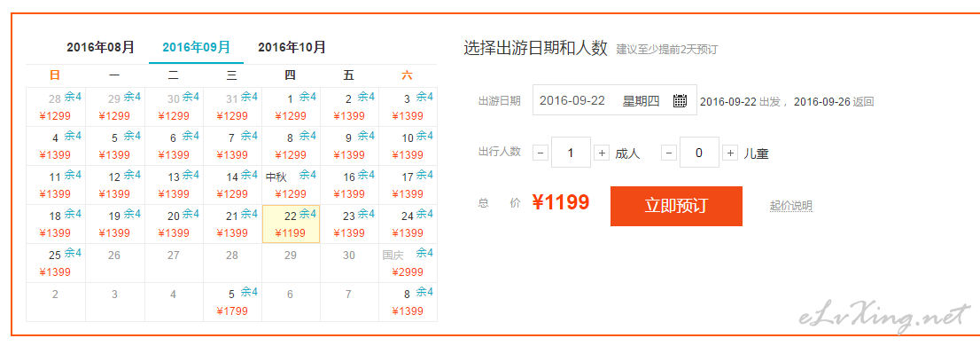Decrease children count with minus button
980x346 pixels.
coord(669,153)
